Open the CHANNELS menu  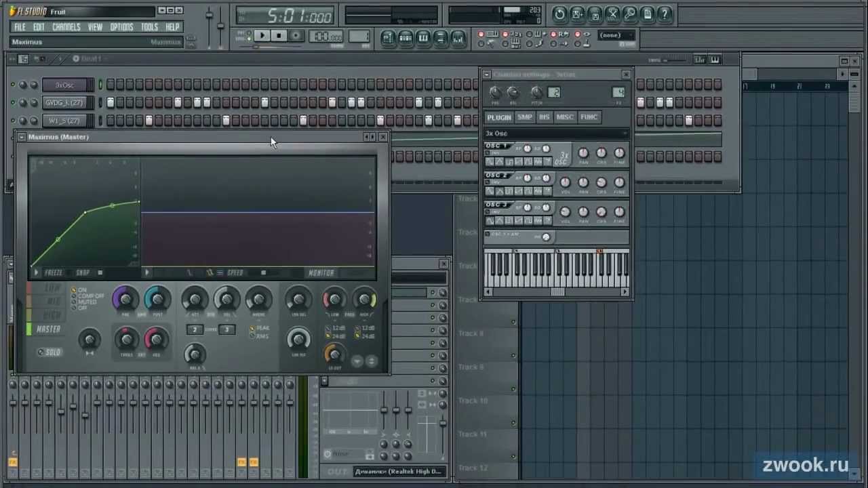click(x=66, y=27)
